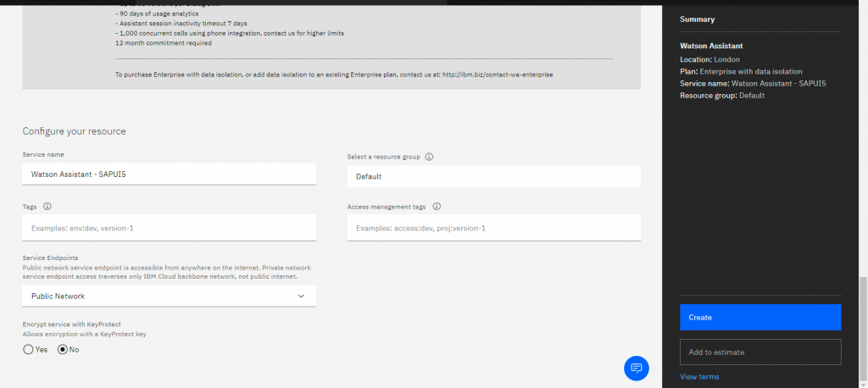Click the Summary heading in side panel
The image size is (868, 388).
[x=697, y=19]
